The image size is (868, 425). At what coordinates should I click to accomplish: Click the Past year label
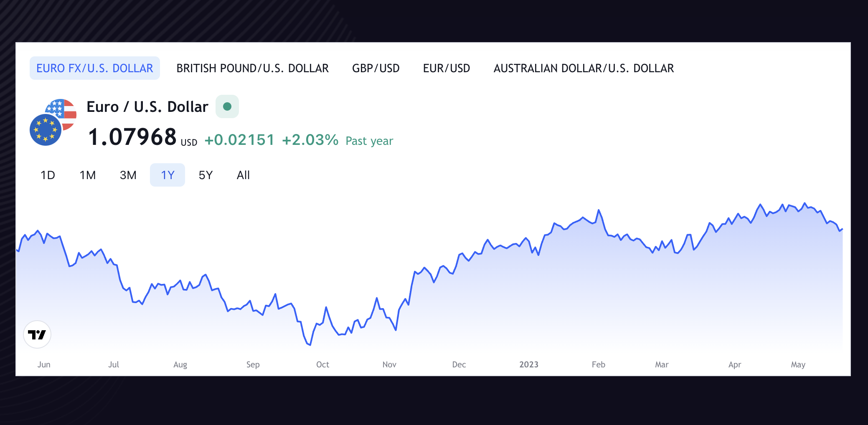click(369, 141)
